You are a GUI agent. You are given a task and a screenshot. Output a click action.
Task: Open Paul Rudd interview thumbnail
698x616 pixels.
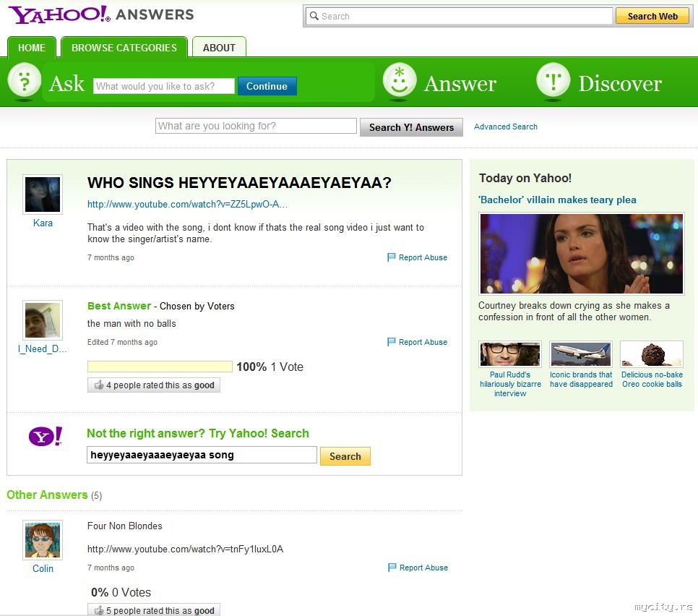[510, 354]
